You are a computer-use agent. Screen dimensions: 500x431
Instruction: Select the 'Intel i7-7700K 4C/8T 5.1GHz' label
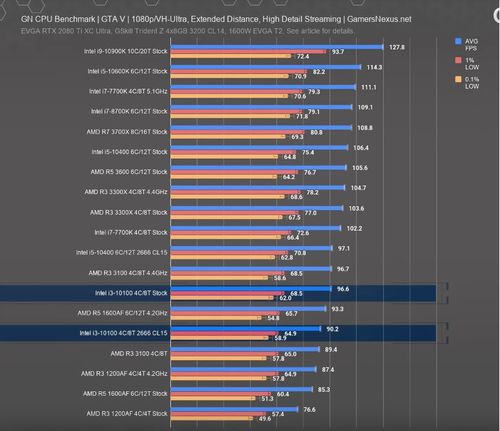(128, 91)
